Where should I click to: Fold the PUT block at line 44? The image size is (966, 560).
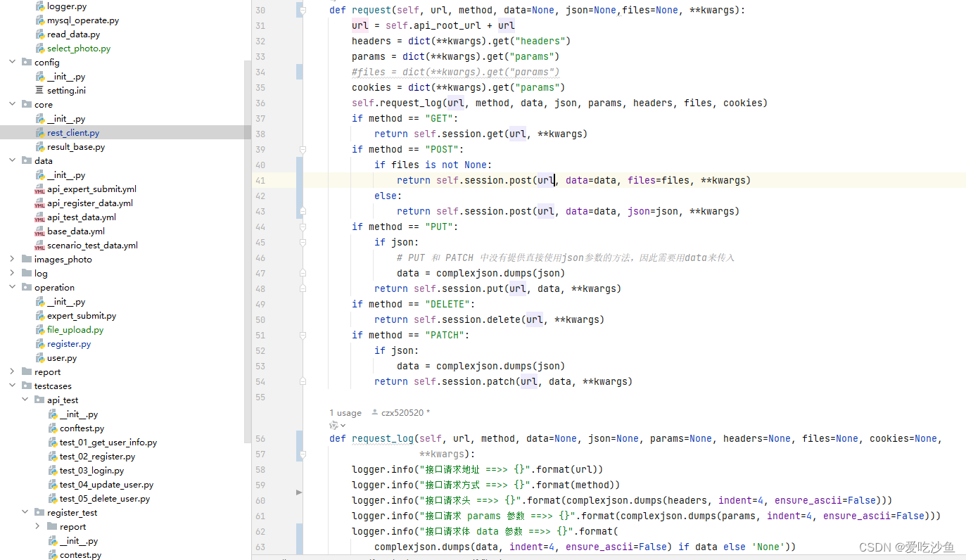point(303,227)
